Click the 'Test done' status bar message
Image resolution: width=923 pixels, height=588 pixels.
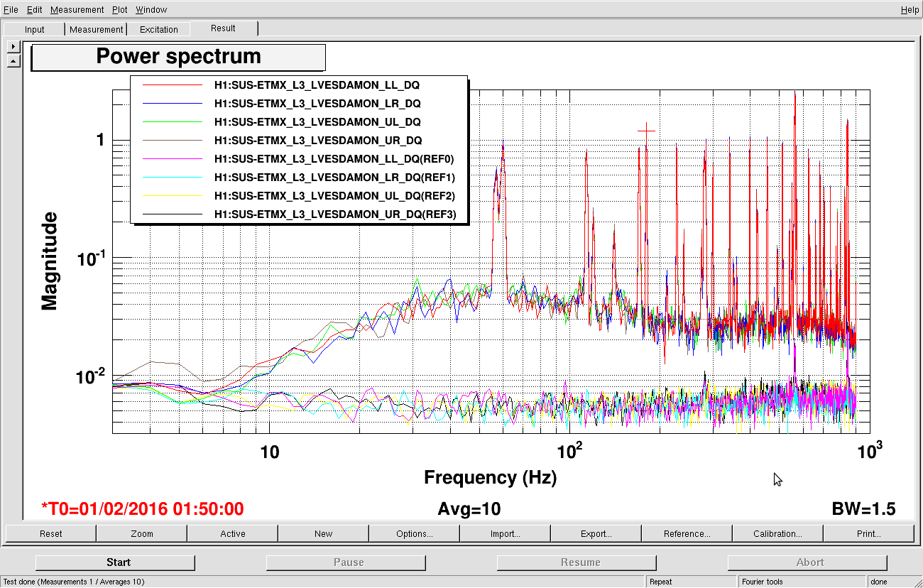[75, 582]
